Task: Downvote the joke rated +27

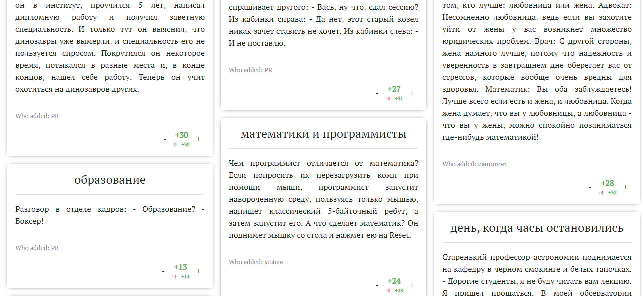Action: click(x=377, y=93)
